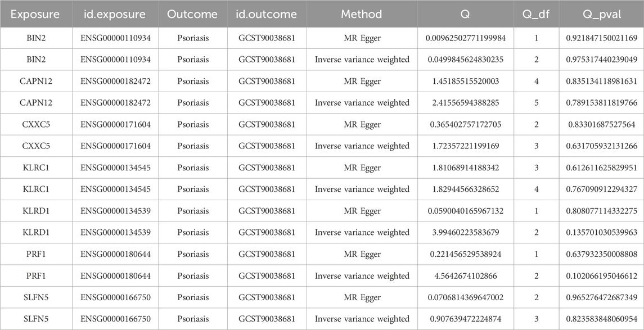Click the Q value 1.72357221199169
The height and width of the screenshot is (330, 644).
pos(465,146)
